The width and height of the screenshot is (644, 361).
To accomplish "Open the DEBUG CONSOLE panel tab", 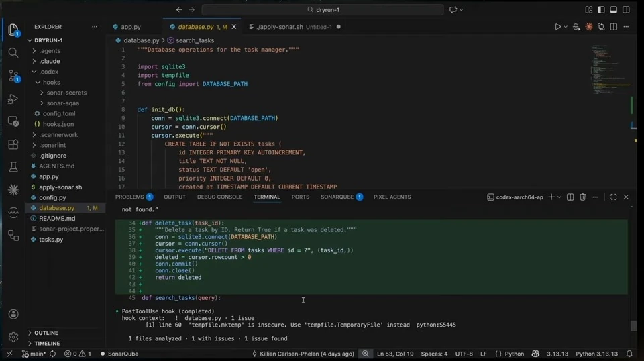I will coord(220,197).
